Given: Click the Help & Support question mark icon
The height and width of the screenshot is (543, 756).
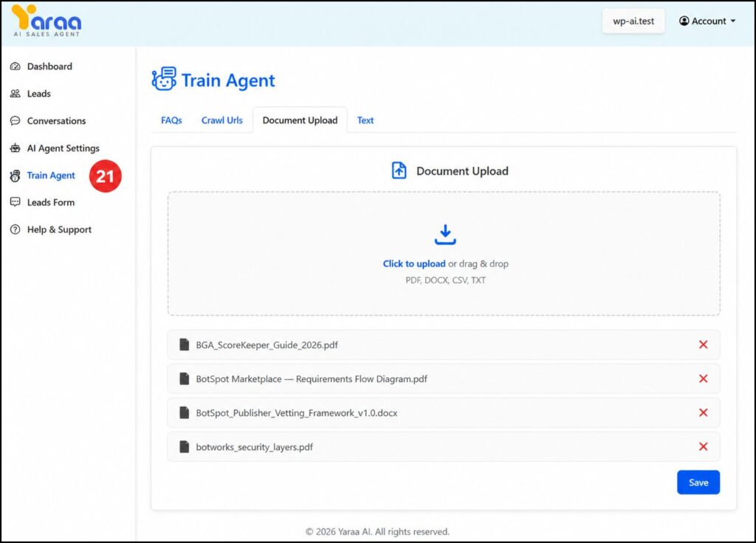Looking at the screenshot, I should tap(16, 230).
